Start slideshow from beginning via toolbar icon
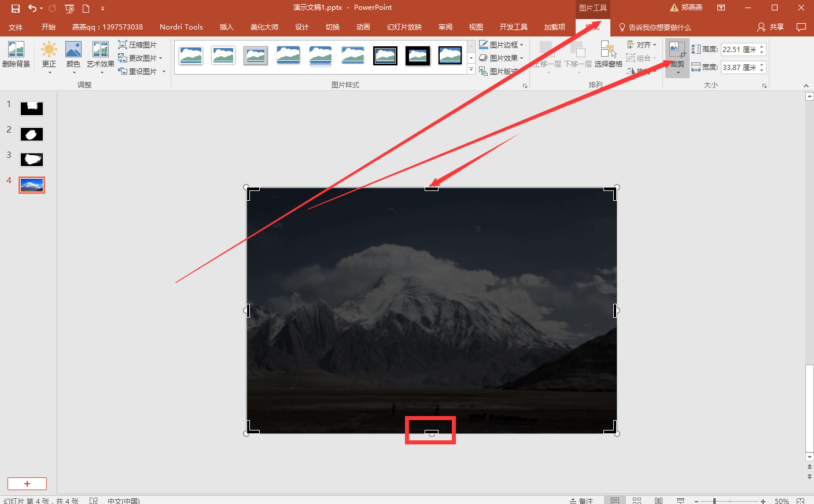814x504 pixels. pos(69,8)
